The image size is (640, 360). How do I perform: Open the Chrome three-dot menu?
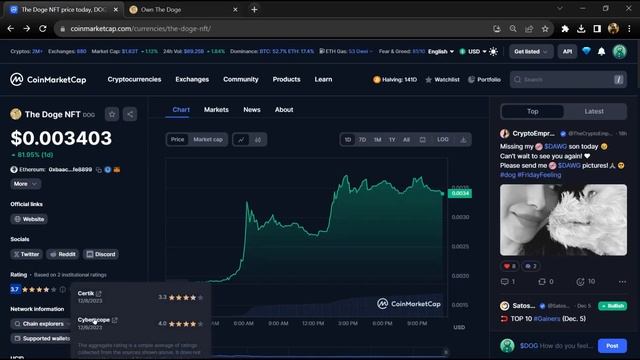[x=629, y=29]
